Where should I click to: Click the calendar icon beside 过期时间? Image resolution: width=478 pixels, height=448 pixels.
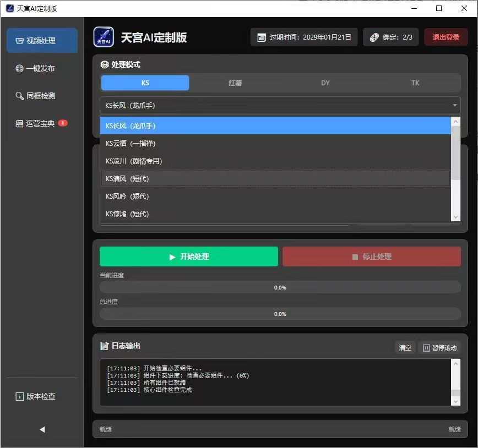coord(262,37)
